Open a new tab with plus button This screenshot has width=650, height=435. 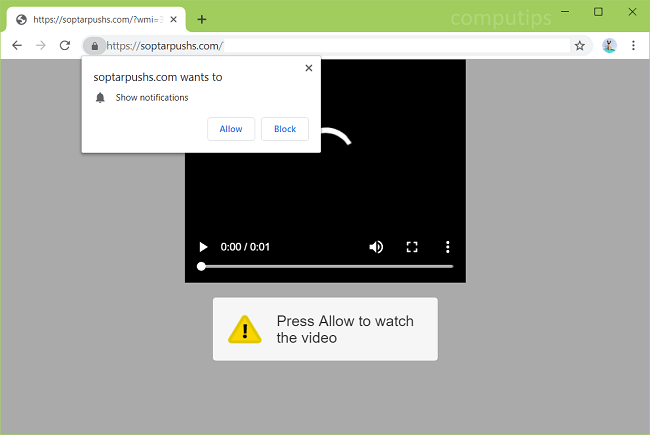(x=201, y=19)
